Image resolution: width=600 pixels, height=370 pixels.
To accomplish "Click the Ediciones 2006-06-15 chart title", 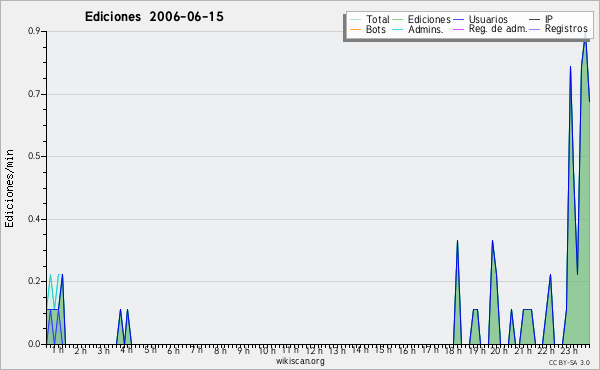I will tap(154, 17).
